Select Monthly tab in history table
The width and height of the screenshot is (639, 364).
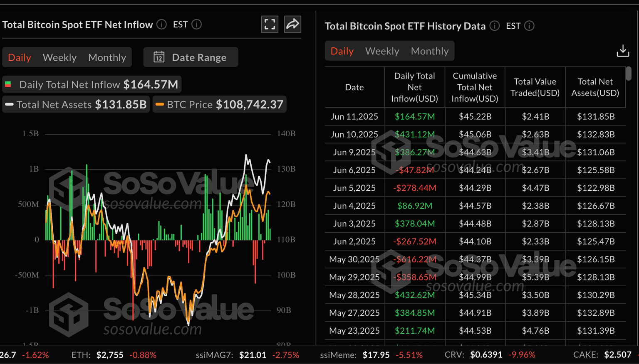click(429, 51)
